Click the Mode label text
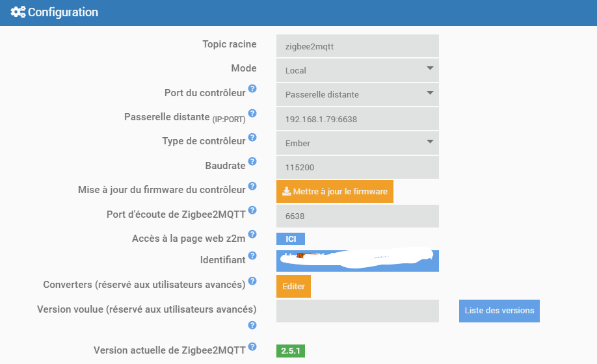 coord(244,68)
